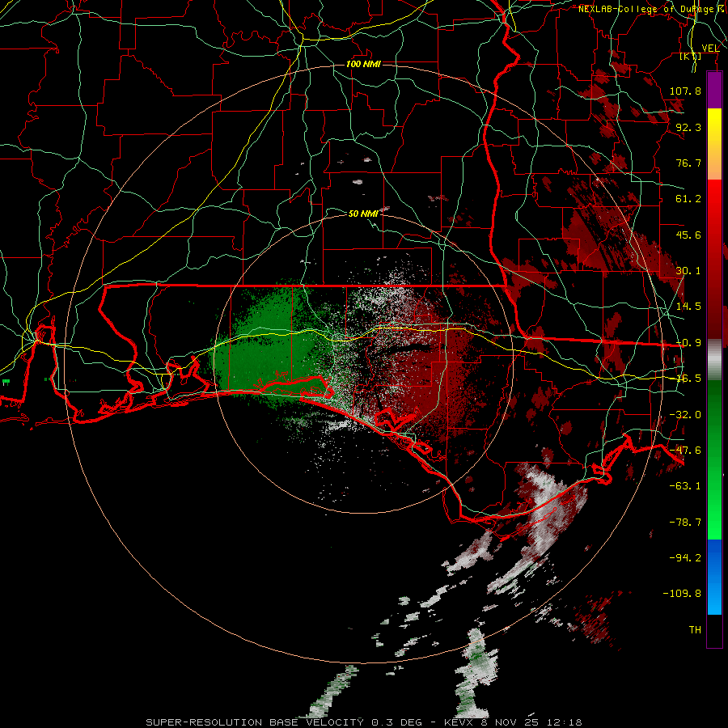
Task: Click the 45.6 legend value
Action: click(x=688, y=235)
